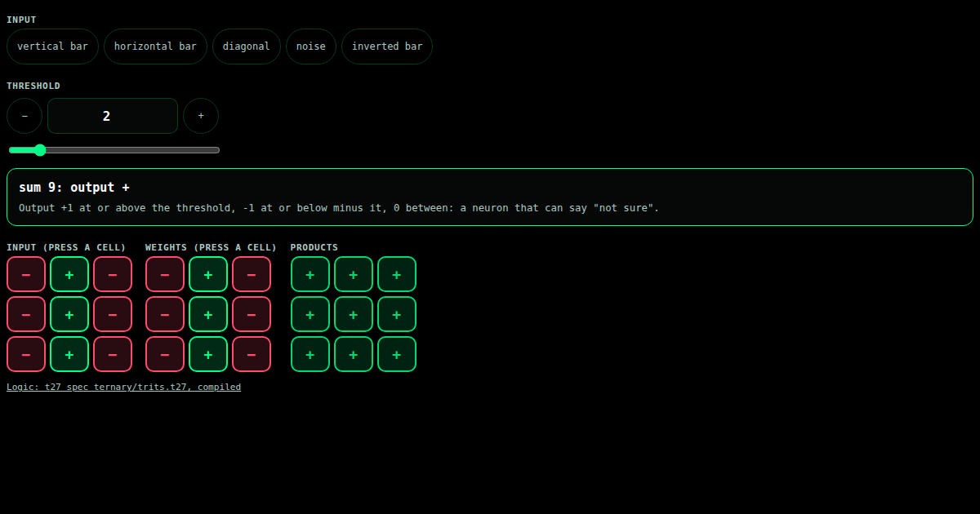Load the noise input preset
980x514 pixels.
click(311, 47)
